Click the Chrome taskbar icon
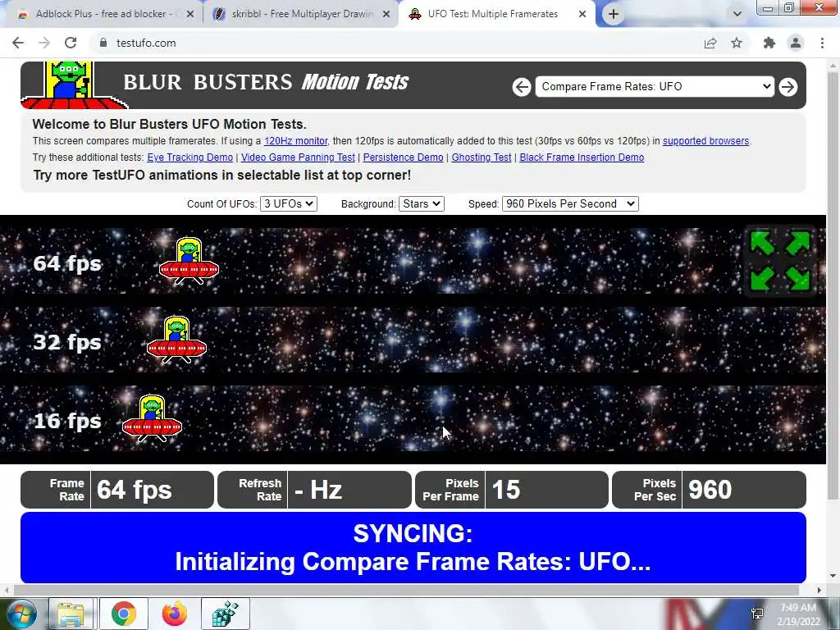This screenshot has height=630, width=840. 124,614
